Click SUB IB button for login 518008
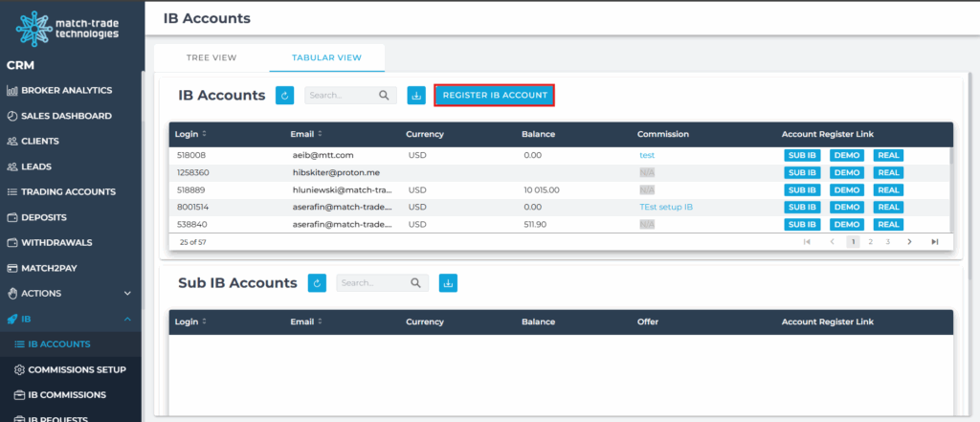The image size is (980, 422). coord(802,155)
